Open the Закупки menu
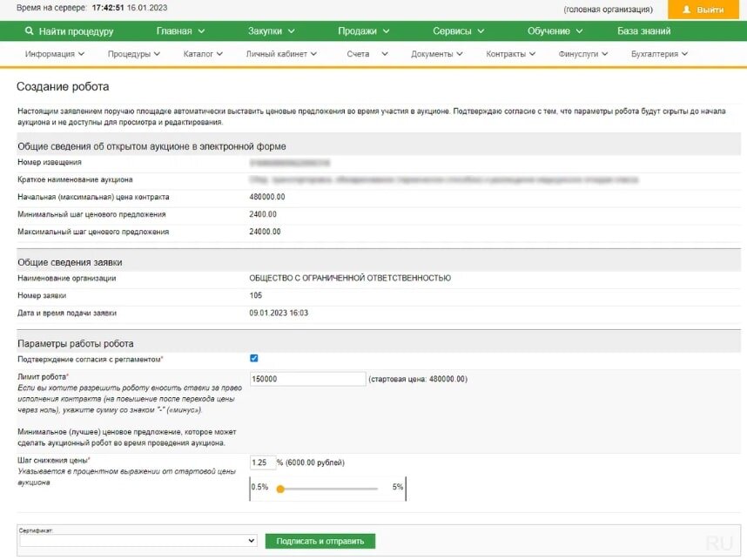 tap(271, 31)
